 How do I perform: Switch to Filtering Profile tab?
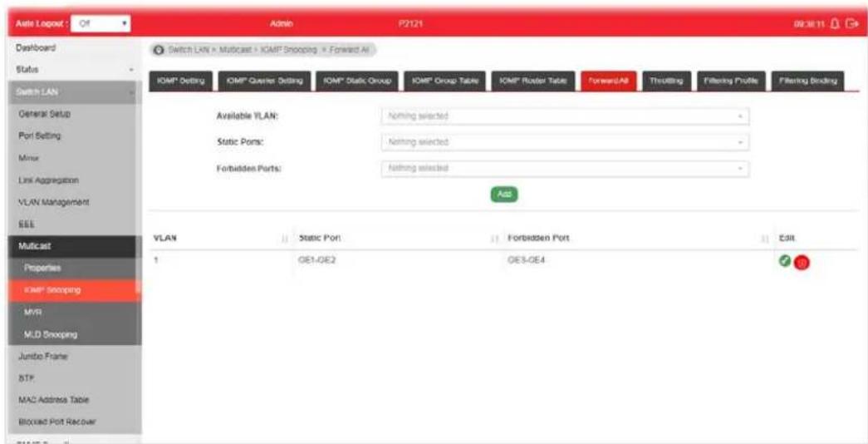coord(731,81)
